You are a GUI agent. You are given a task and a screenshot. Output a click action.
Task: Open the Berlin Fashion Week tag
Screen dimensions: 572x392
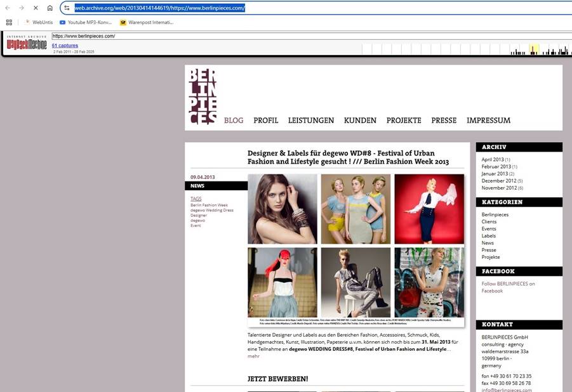point(209,205)
